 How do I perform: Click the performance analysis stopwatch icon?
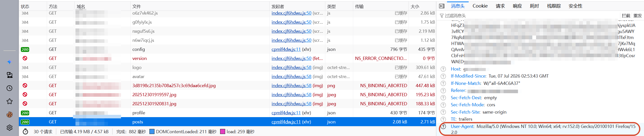click(25, 131)
